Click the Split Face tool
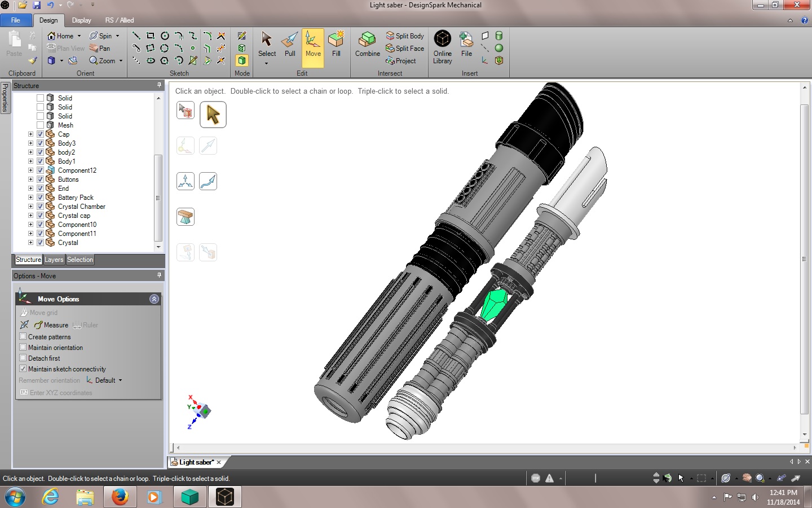812x508 pixels. click(405, 48)
